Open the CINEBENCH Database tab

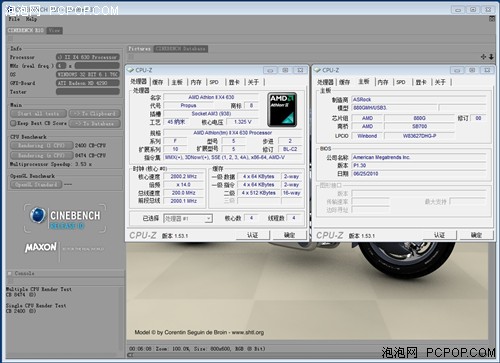(x=181, y=49)
